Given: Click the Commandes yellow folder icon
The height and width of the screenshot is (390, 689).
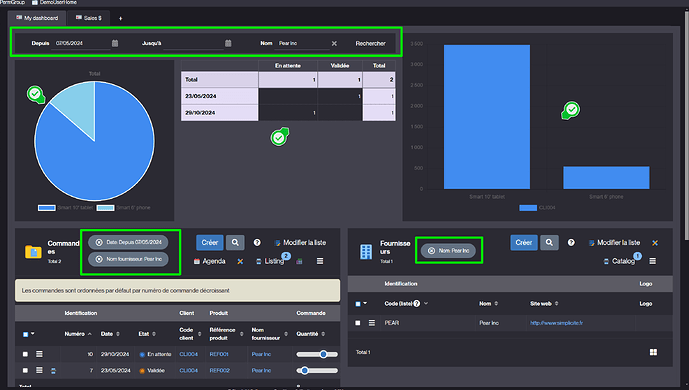Looking at the screenshot, I should point(33,252).
